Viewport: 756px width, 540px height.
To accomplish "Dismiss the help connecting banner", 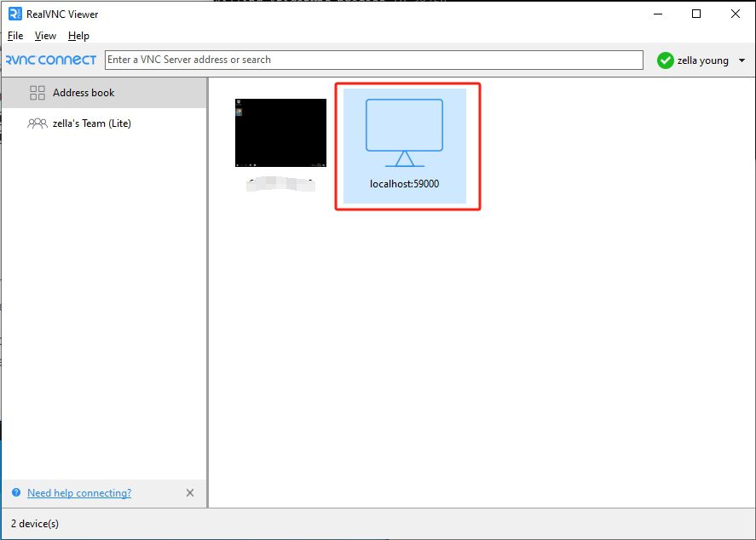I will coord(190,493).
